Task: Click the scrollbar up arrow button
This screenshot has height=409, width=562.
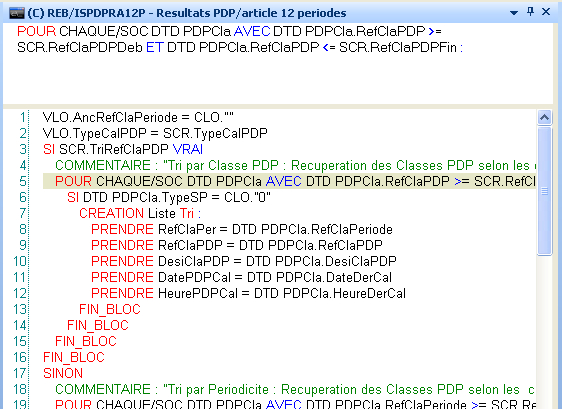Action: click(x=544, y=117)
